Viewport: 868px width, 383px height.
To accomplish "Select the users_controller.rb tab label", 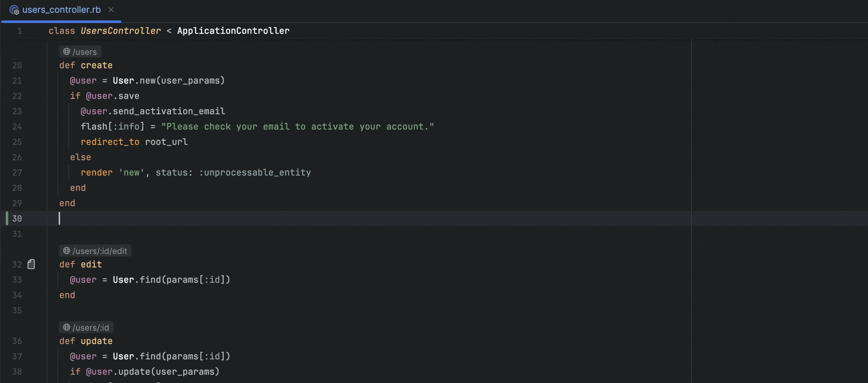I will (61, 10).
